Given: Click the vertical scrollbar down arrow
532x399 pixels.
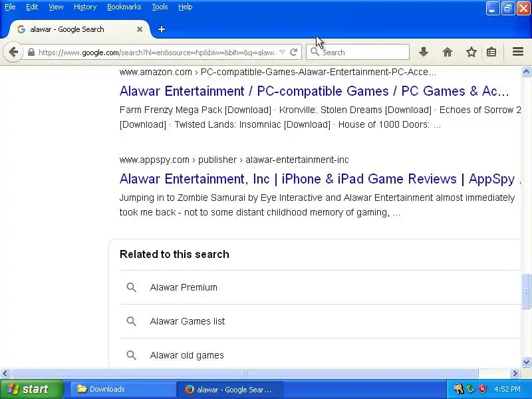Looking at the screenshot, I should (526, 362).
